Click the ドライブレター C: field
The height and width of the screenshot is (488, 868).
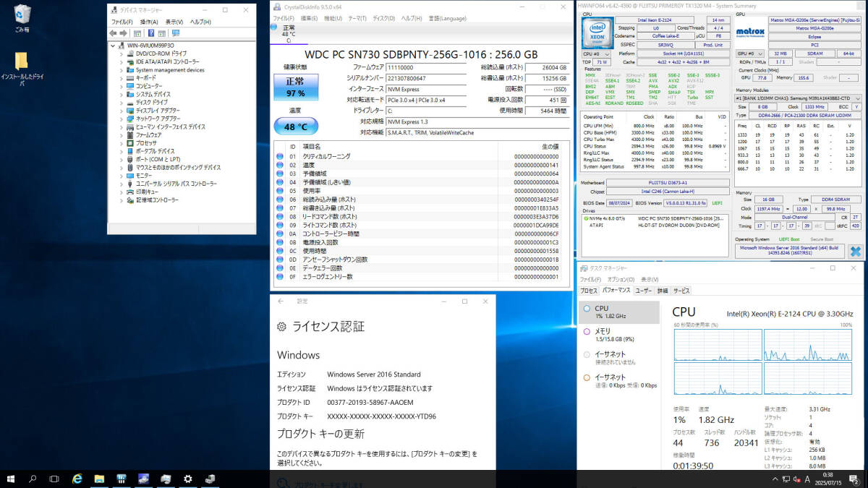tap(425, 111)
